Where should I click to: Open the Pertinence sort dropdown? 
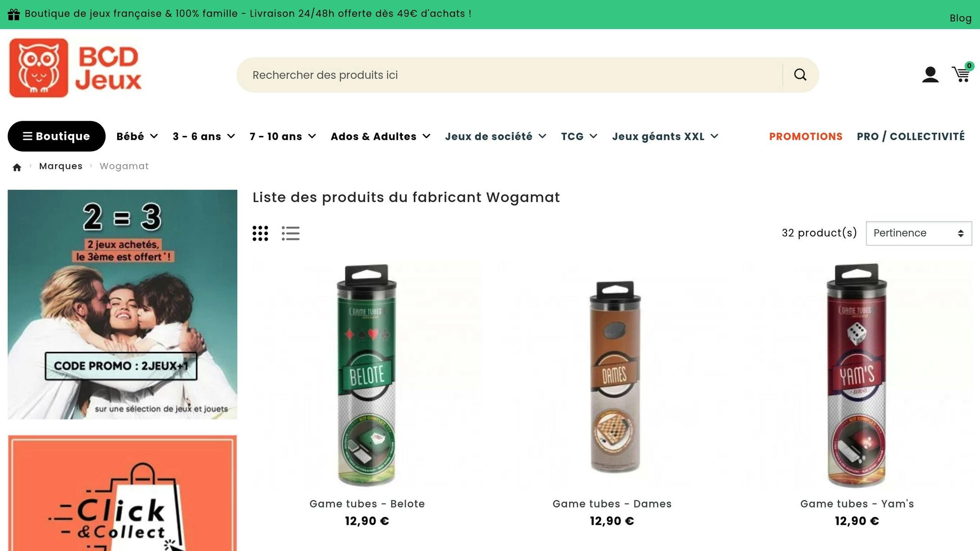pyautogui.click(x=919, y=233)
